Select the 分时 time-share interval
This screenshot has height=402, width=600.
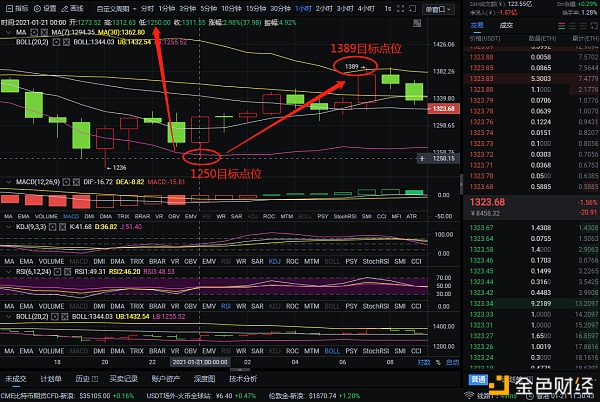pos(147,8)
